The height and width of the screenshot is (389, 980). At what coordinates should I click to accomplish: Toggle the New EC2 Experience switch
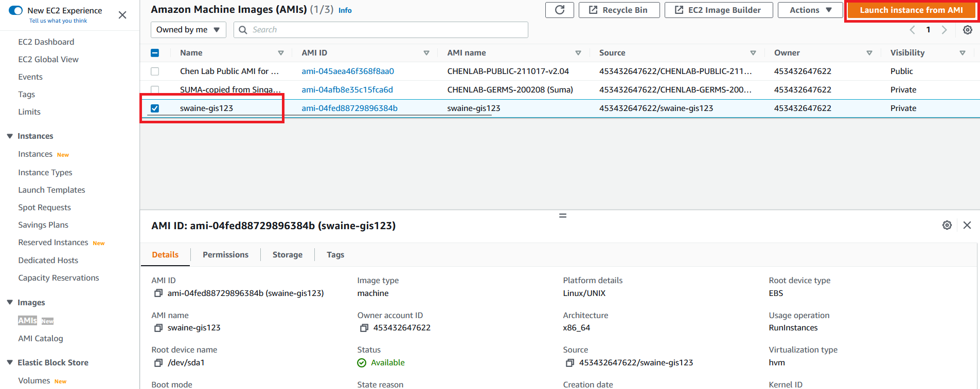tap(16, 10)
